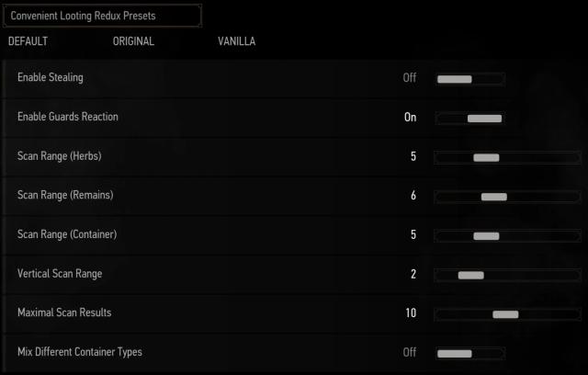588x375 pixels.
Task: Select the Maximal Scan Results label
Action: pos(64,313)
